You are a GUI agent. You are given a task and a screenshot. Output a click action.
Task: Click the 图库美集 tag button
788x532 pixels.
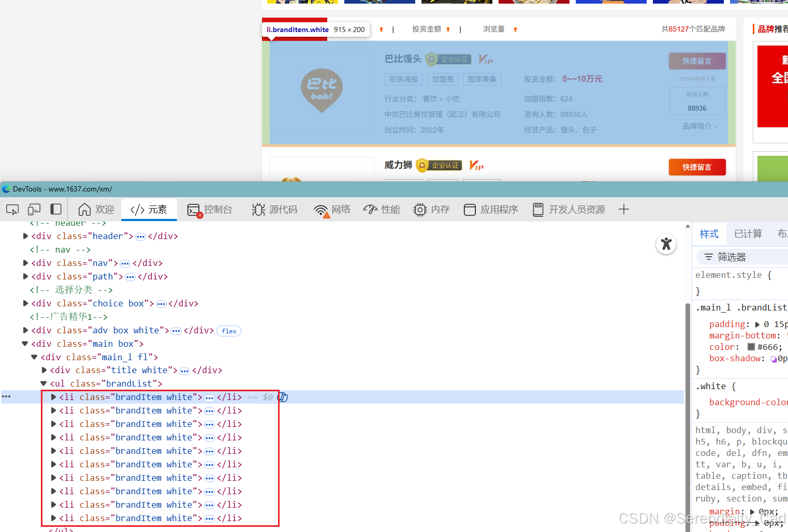coord(482,79)
